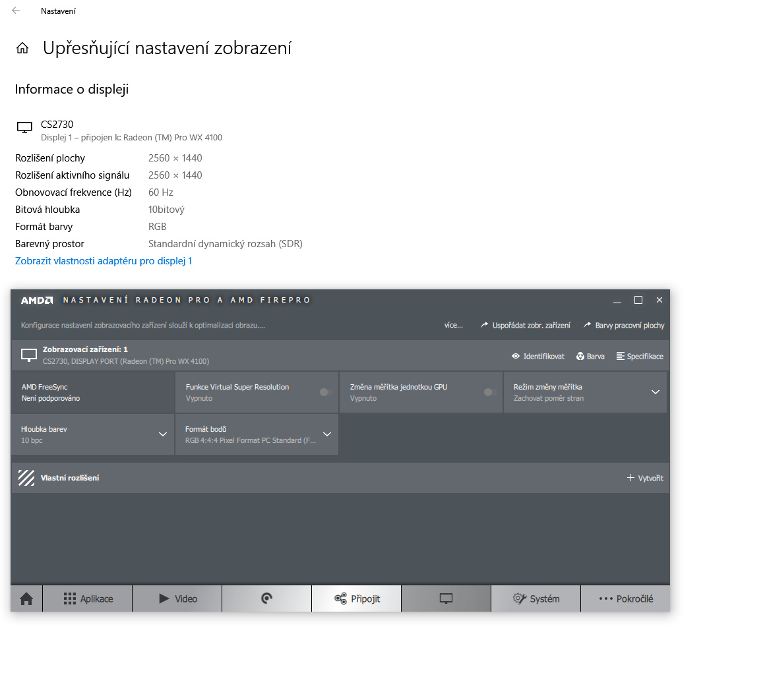Expand Režim změny měřítka dropdown
Image resolution: width=767 pixels, height=700 pixels.
(655, 392)
